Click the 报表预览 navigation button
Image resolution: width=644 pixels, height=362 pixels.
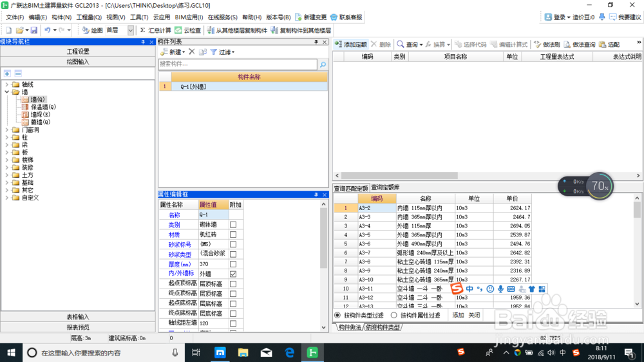click(78, 327)
